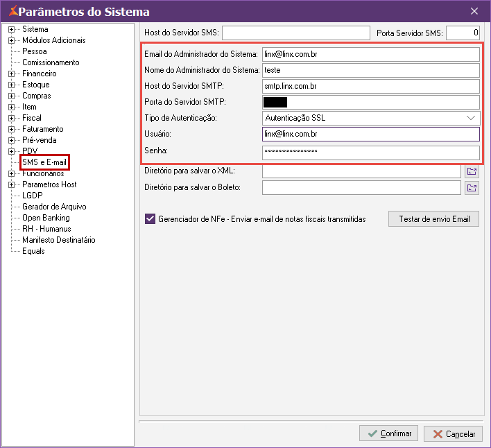Screen dimensions: 491x448
Task: Click folder browse icon for XML directory
Action: click(472, 171)
